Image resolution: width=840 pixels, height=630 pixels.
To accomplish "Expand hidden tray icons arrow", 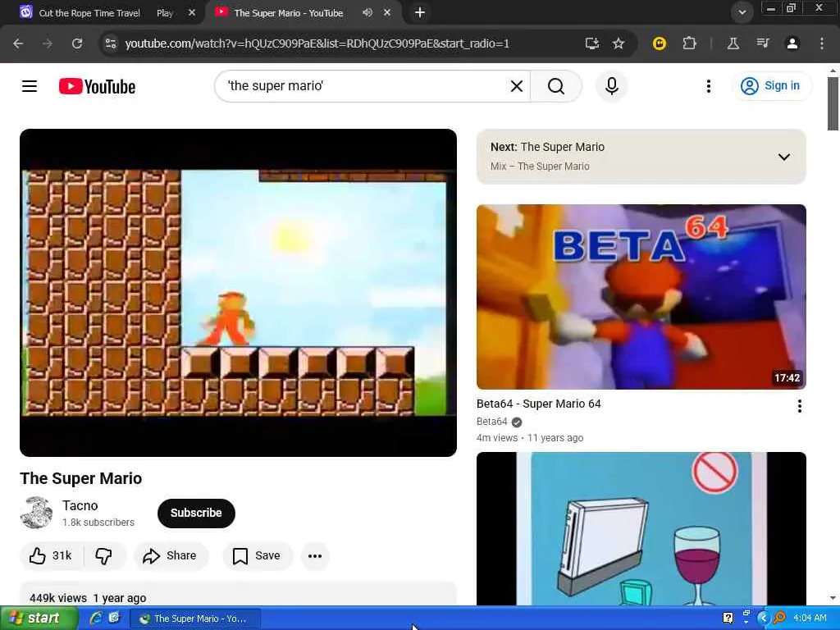I will 762,618.
